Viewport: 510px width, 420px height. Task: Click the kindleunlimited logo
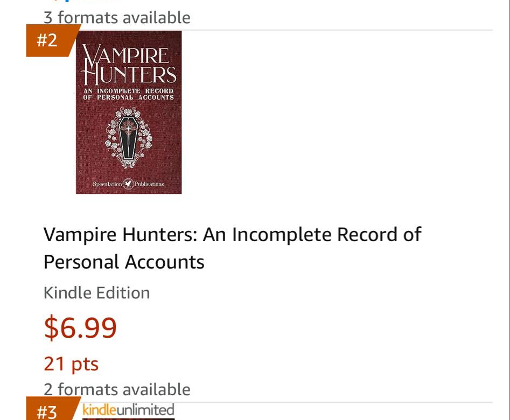pyautogui.click(x=128, y=409)
